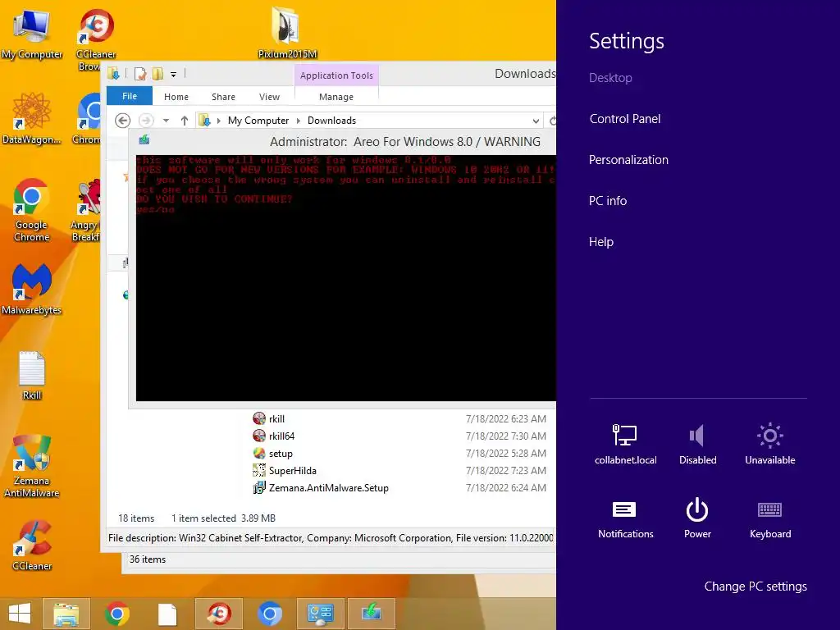Expand the breadcrumb arrow before My Computer
Image resolution: width=840 pixels, height=630 pixels.
[218, 121]
